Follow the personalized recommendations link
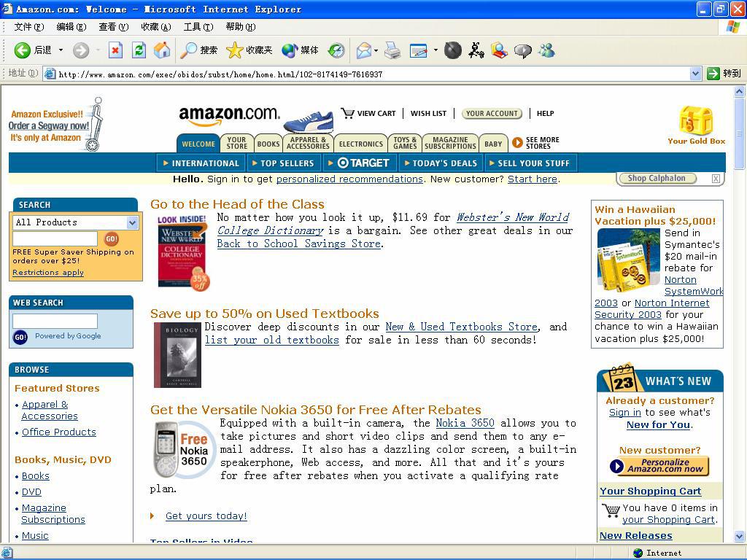The image size is (747, 560). click(349, 179)
